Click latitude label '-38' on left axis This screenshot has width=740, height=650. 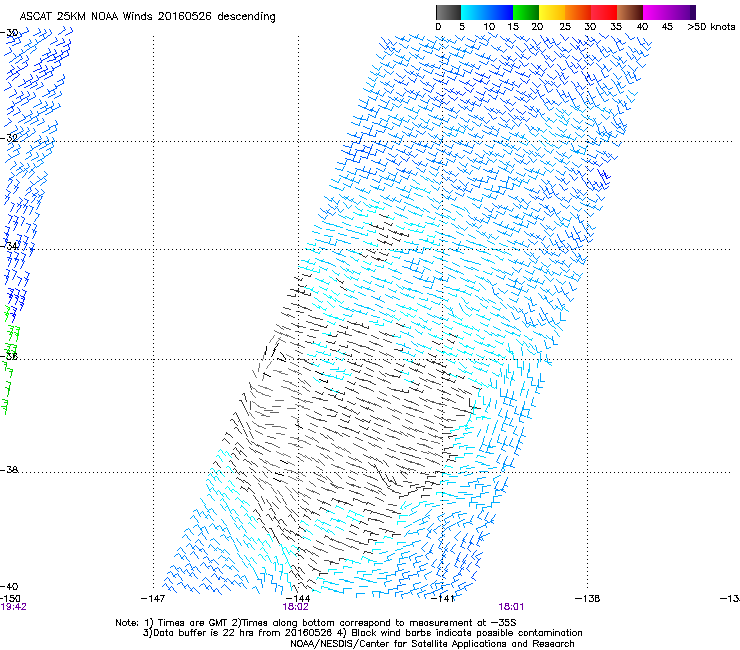pos(9,470)
